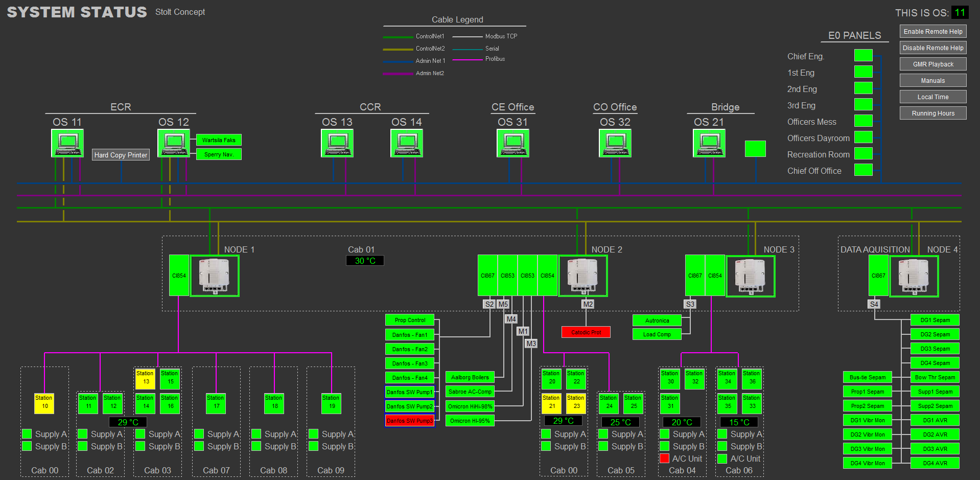Click the Node 2 controller icon

(x=582, y=276)
